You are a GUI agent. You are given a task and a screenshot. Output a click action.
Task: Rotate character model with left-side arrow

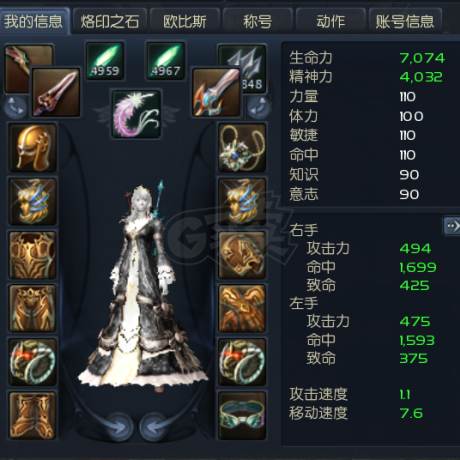click(x=118, y=427)
